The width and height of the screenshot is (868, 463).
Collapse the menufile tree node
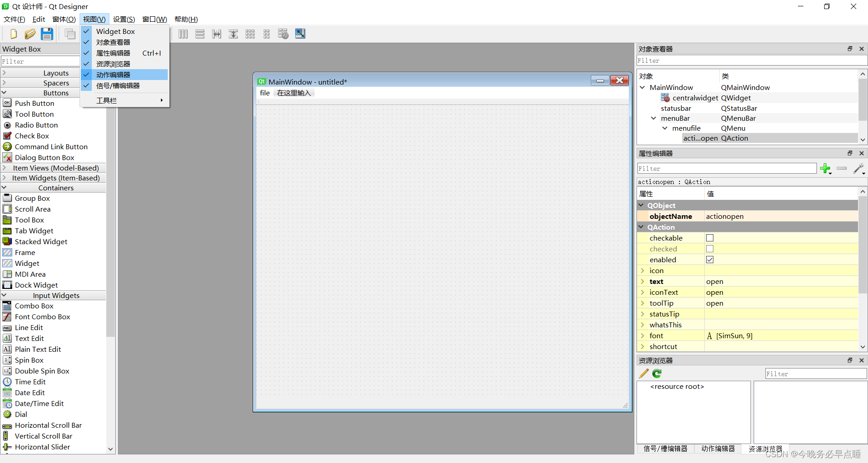click(x=665, y=128)
